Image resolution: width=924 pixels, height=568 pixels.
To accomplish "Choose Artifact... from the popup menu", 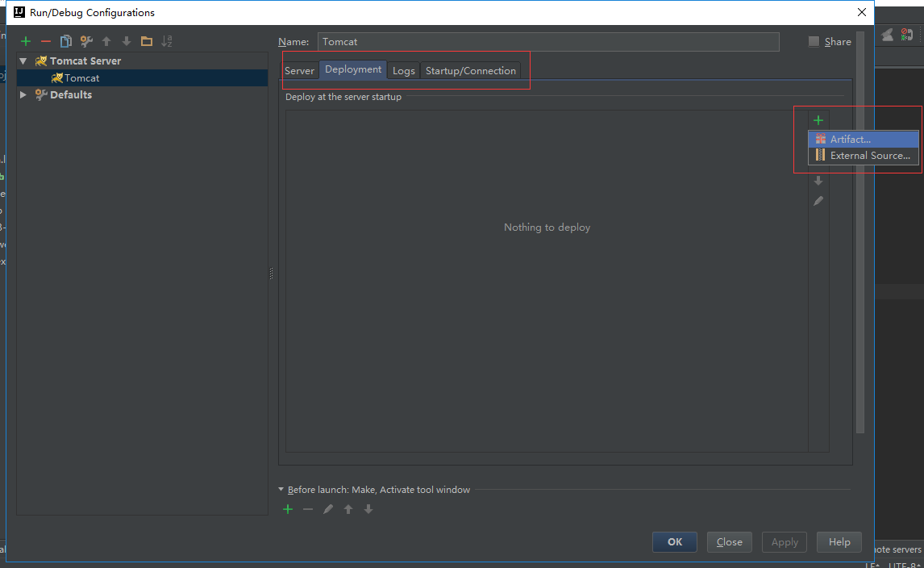I will [851, 140].
